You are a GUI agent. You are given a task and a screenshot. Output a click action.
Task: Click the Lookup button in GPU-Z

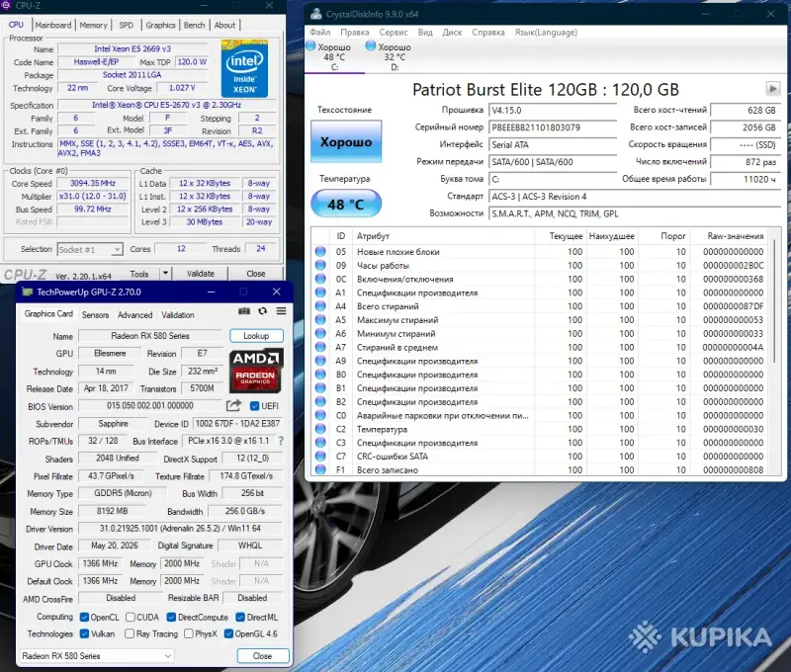[256, 336]
